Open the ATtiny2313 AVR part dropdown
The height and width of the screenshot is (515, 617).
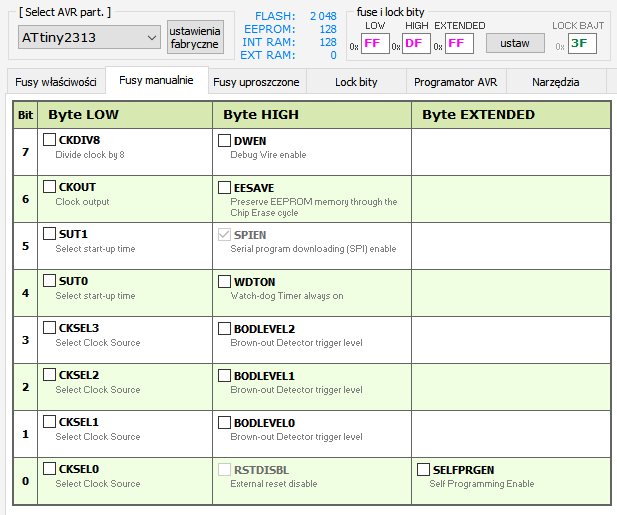[x=89, y=38]
